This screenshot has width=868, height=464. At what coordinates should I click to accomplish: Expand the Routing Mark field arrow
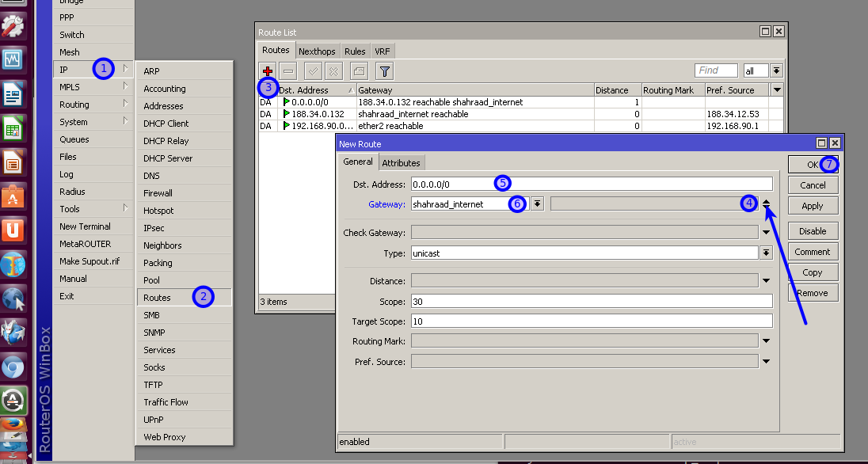pos(766,341)
